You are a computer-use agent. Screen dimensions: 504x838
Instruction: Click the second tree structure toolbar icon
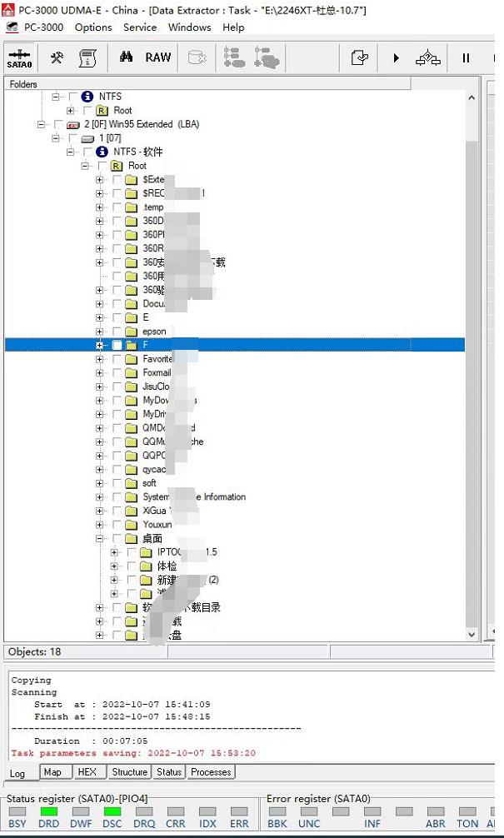tap(267, 57)
